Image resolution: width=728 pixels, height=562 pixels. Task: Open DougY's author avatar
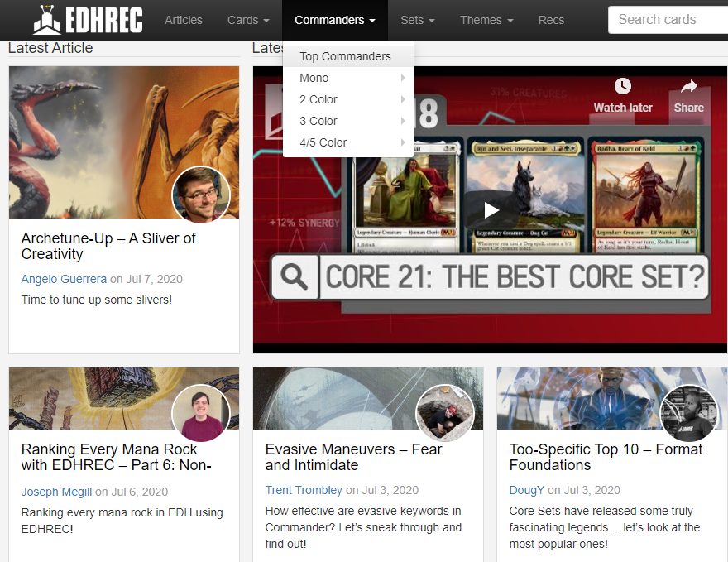pyautogui.click(x=689, y=413)
